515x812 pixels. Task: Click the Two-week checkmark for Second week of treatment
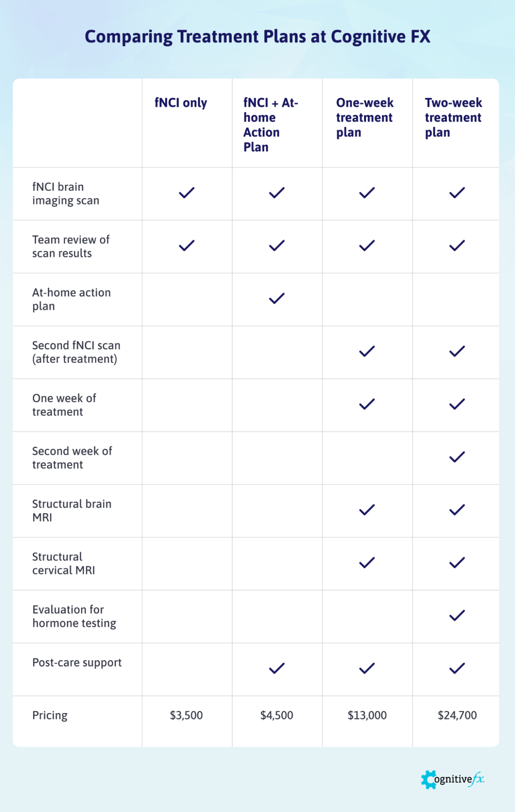pyautogui.click(x=457, y=457)
